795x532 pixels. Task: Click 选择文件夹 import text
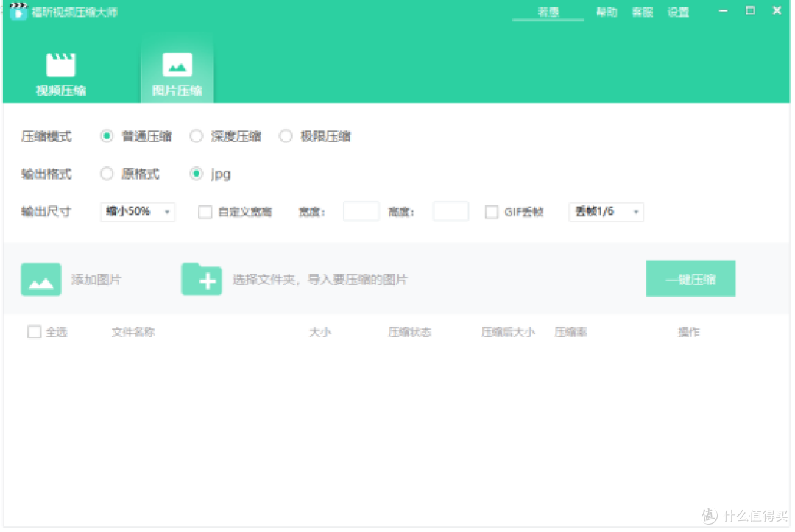320,280
